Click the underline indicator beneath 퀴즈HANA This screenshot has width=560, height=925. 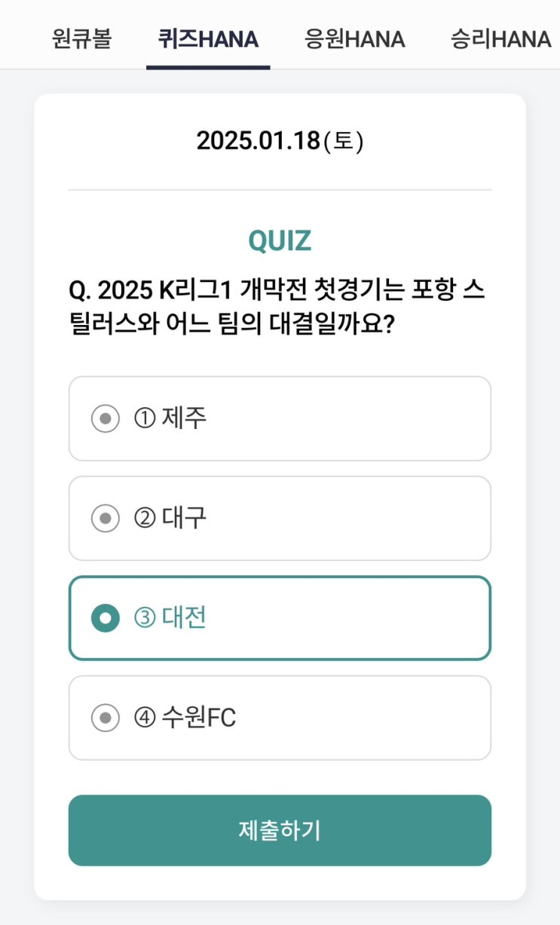click(x=208, y=67)
